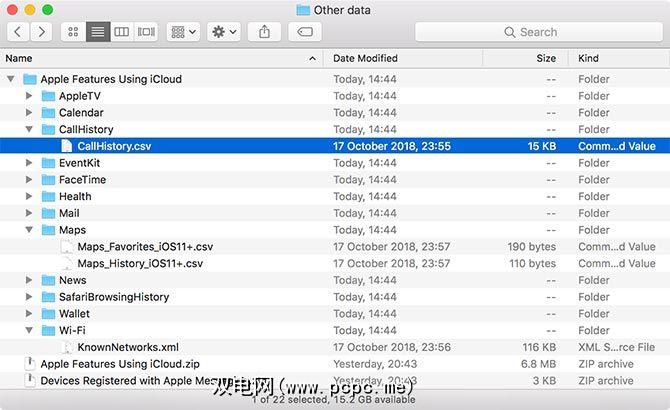
Task: Expand the FaceTime folder
Action: (x=29, y=179)
